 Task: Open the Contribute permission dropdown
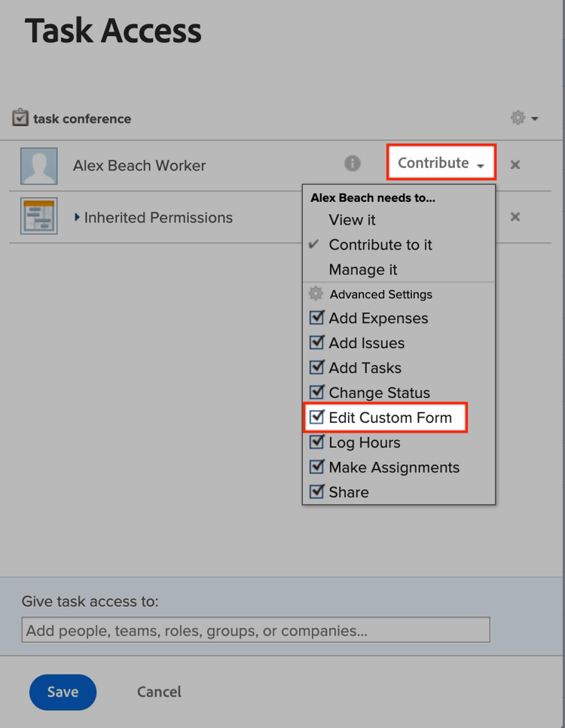441,163
